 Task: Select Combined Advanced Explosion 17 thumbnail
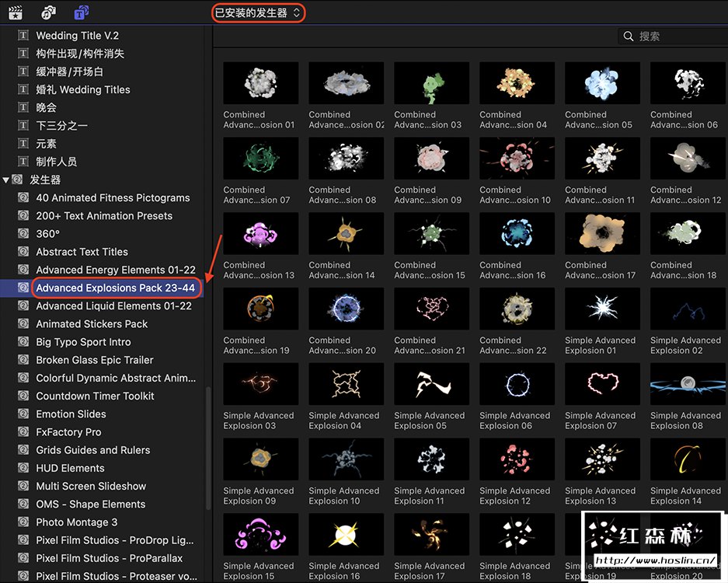(x=603, y=234)
